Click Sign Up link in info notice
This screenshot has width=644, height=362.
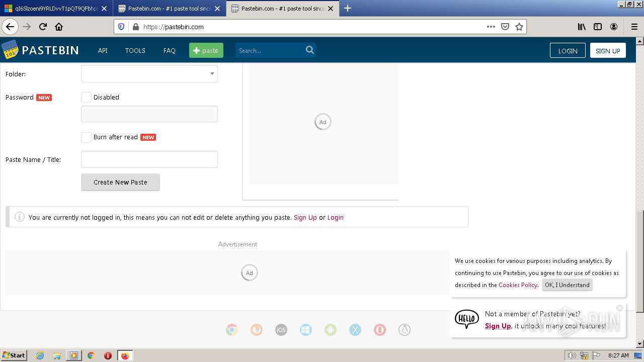[305, 217]
